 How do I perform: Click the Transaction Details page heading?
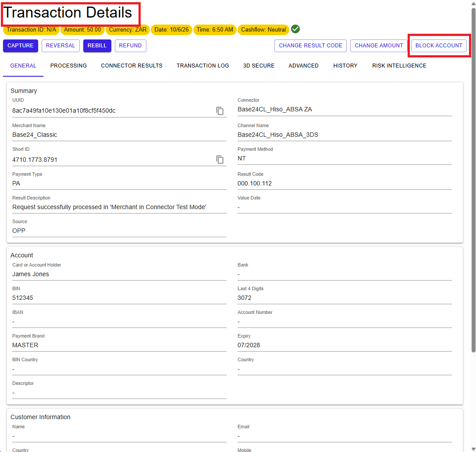pyautogui.click(x=67, y=13)
